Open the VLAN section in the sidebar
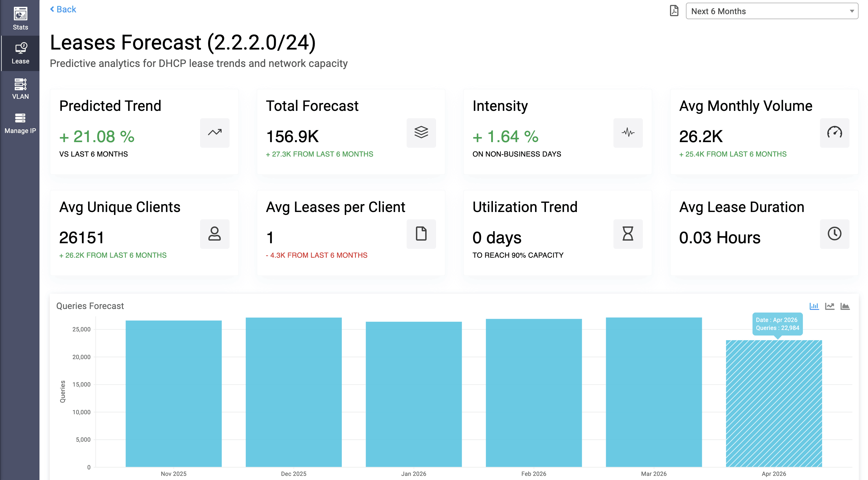 (x=20, y=89)
